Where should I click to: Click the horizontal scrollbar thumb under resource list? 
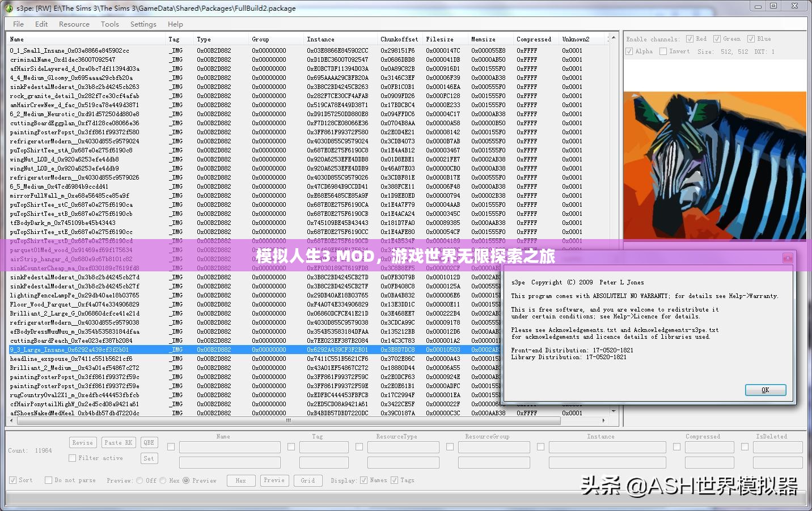[x=287, y=420]
